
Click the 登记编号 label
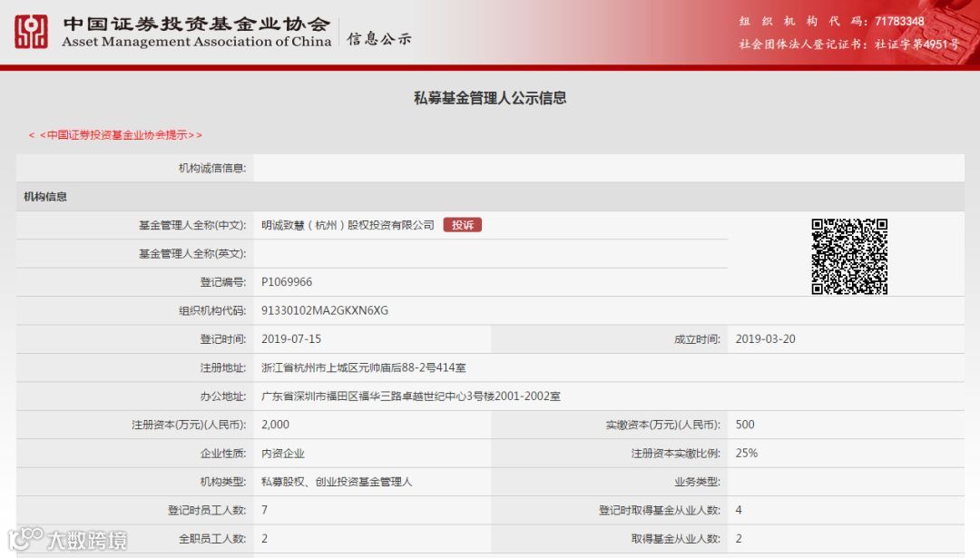click(222, 282)
